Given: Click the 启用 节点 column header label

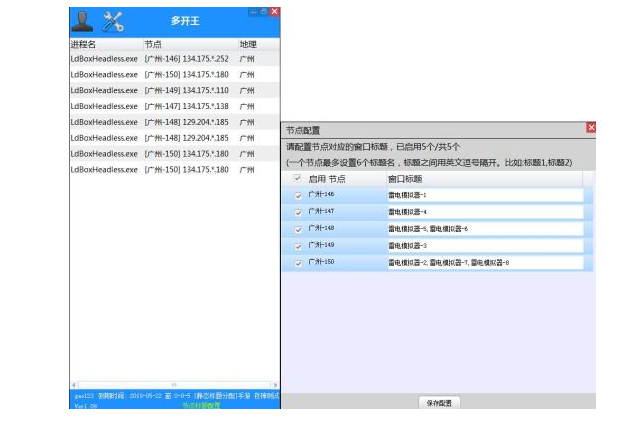Looking at the screenshot, I should click(x=327, y=179).
